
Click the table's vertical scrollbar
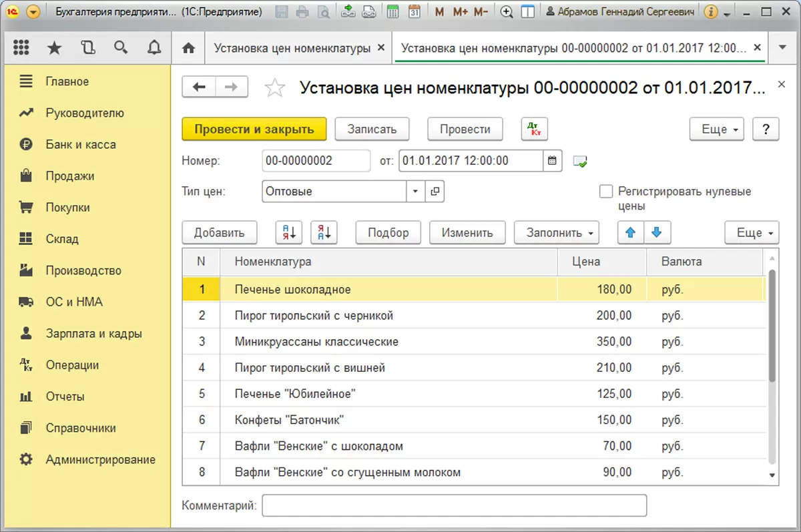tap(772, 327)
